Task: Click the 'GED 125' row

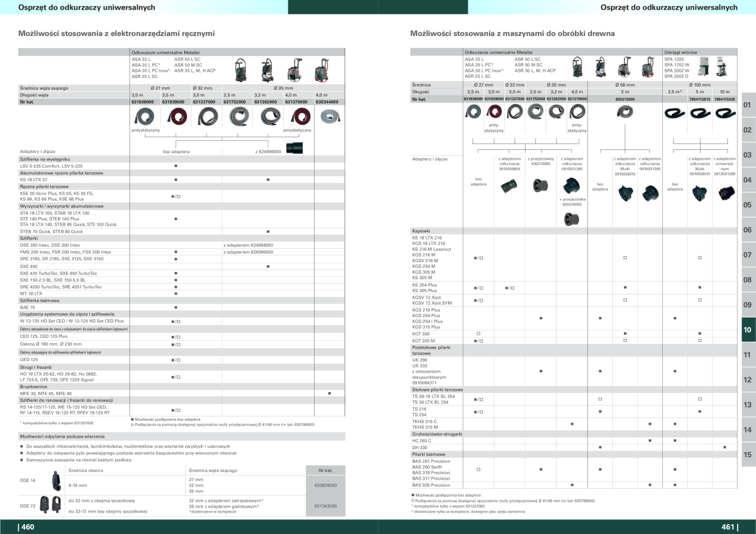Action: [182, 360]
